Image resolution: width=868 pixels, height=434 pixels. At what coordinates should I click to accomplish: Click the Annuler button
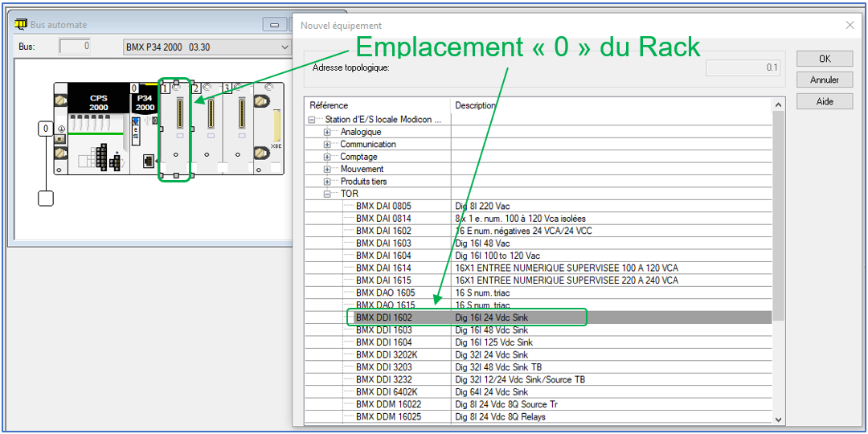point(825,80)
